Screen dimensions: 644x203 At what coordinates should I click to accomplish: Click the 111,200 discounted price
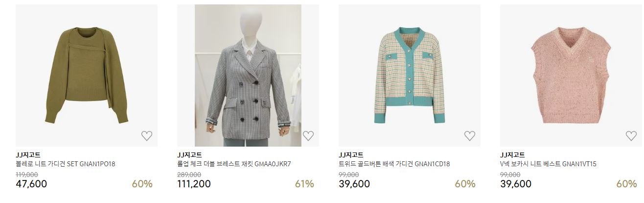click(x=194, y=184)
